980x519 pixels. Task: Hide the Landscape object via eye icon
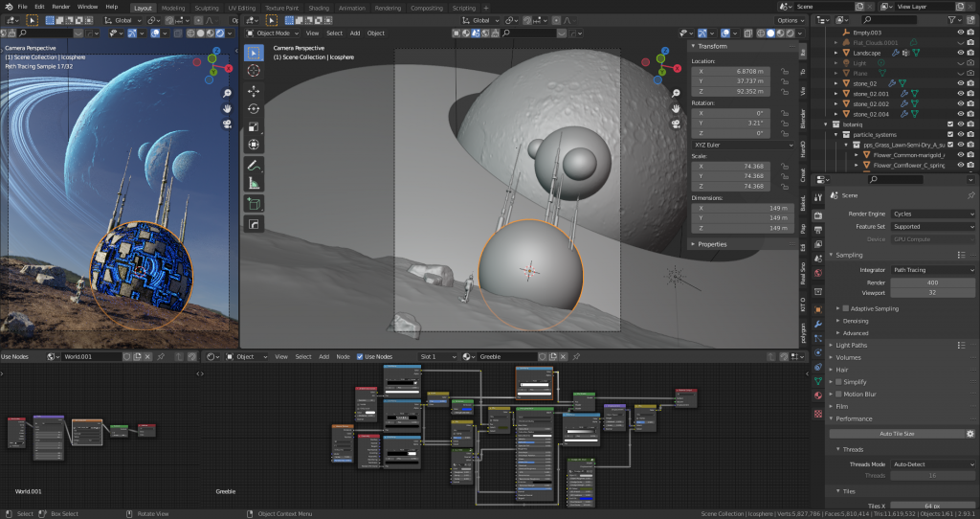point(960,53)
